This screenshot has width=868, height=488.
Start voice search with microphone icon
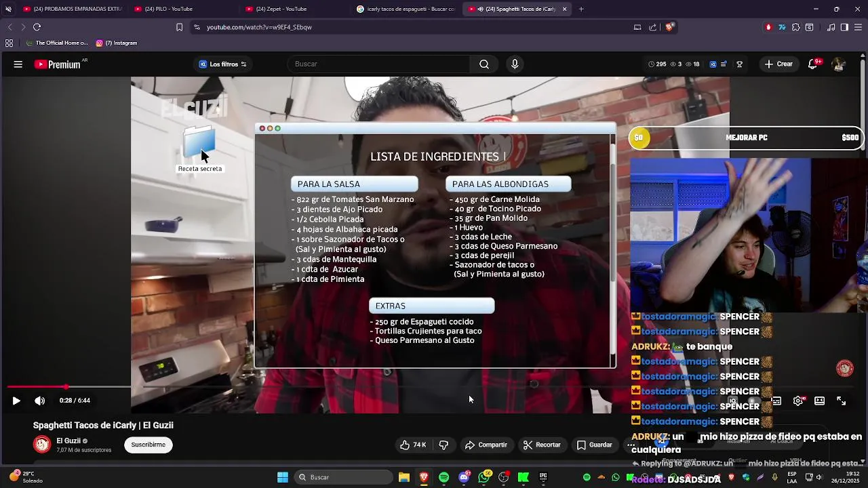[515, 64]
